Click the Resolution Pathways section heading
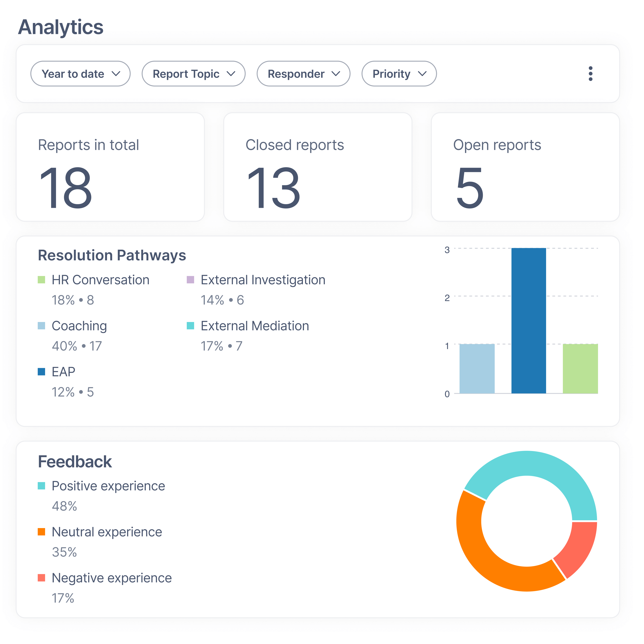Screen dimensions: 644x644 [x=112, y=255]
